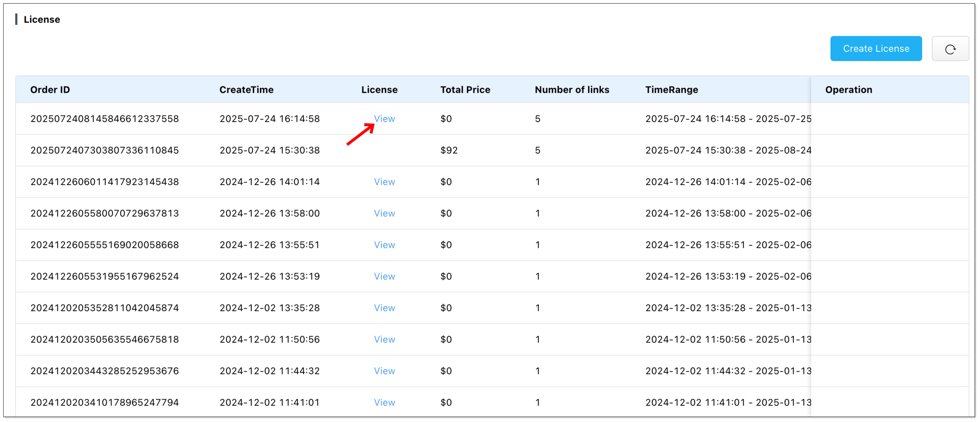Open View link created 2024-12-26 14:01:14

[x=384, y=182]
